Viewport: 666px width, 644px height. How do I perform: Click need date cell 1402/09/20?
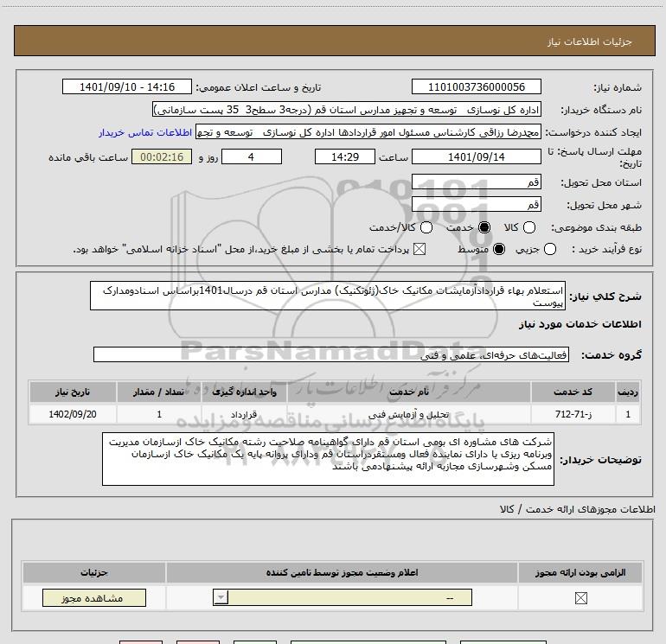click(x=73, y=414)
